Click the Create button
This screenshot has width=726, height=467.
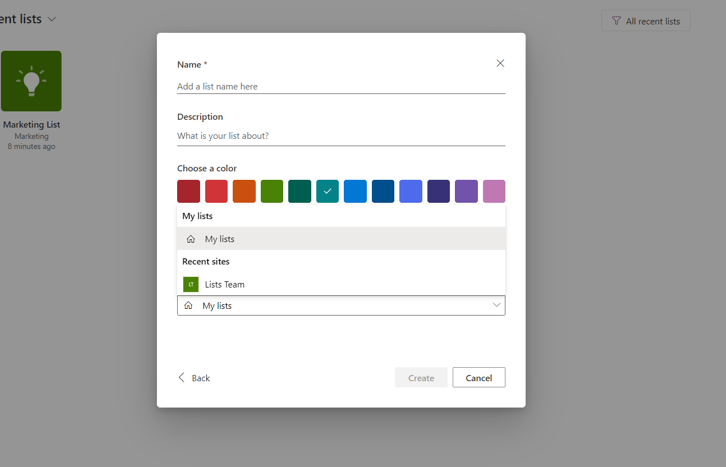click(x=421, y=378)
